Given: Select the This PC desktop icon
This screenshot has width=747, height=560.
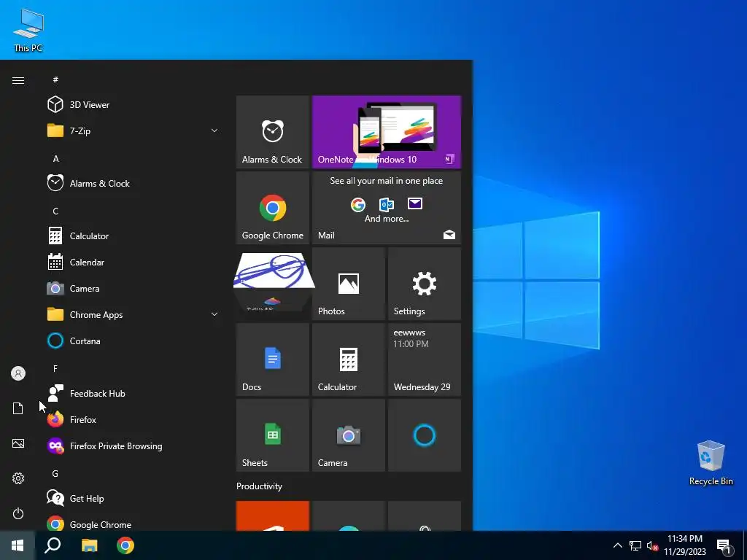Looking at the screenshot, I should (28, 30).
